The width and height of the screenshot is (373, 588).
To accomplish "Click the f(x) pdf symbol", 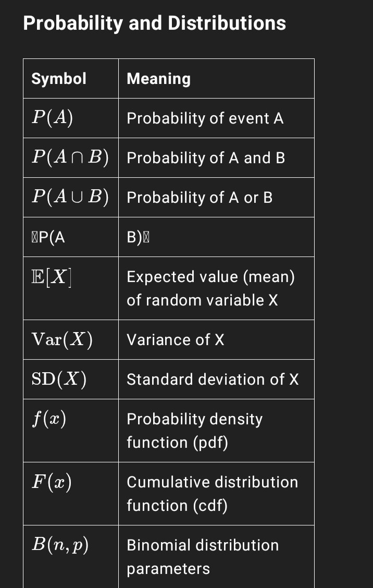I will tap(49, 419).
